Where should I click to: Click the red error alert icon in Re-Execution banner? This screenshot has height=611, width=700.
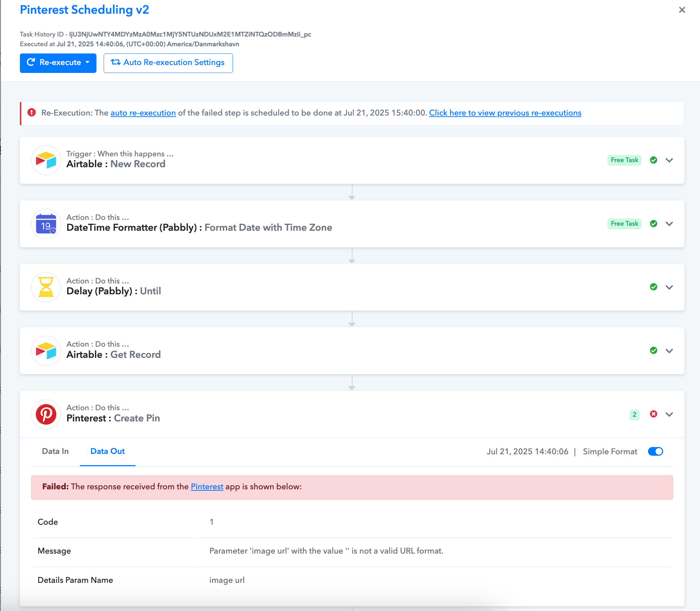[x=32, y=113]
